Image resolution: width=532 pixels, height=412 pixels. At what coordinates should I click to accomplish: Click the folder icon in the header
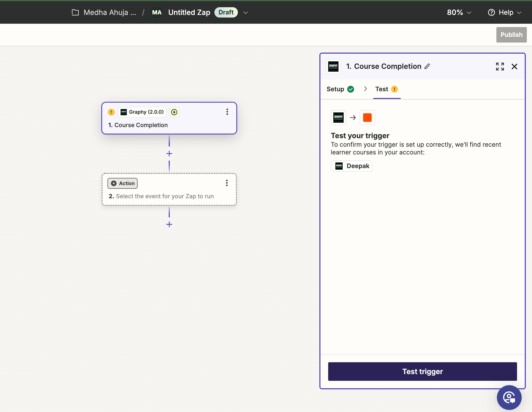pos(75,12)
